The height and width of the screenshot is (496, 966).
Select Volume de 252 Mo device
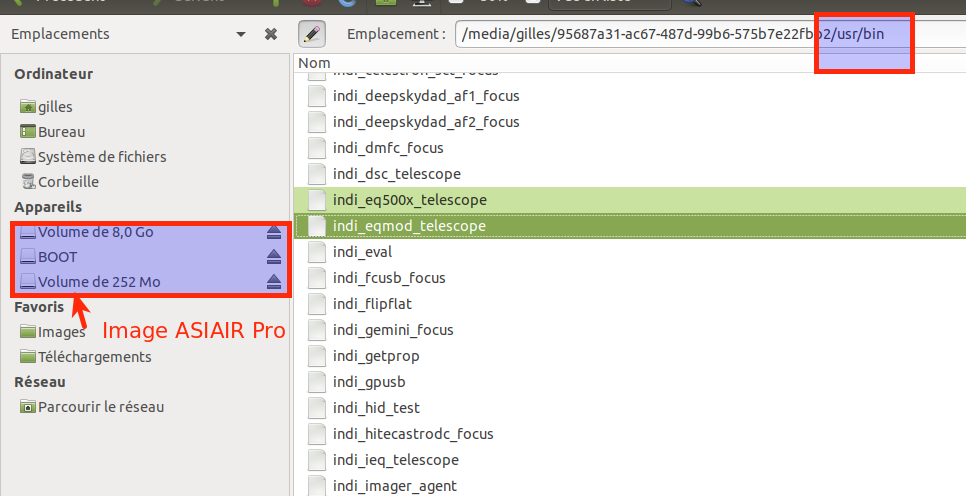99,282
